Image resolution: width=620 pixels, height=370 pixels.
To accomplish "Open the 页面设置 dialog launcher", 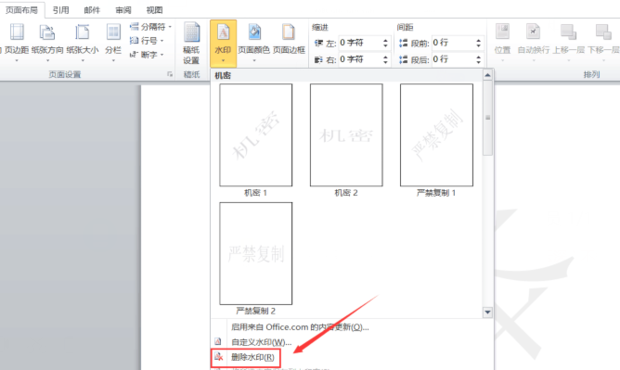I will 170,74.
